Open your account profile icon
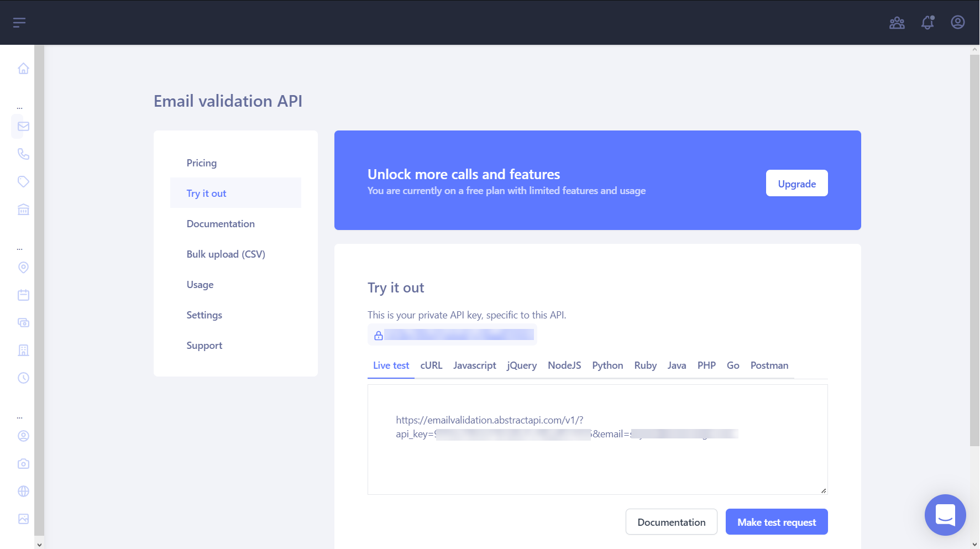This screenshot has height=549, width=980. tap(957, 22)
